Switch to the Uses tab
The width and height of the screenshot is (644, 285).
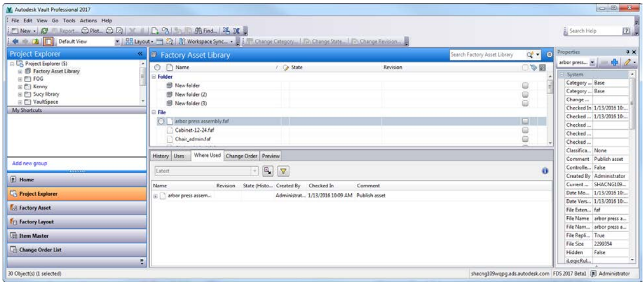[180, 156]
